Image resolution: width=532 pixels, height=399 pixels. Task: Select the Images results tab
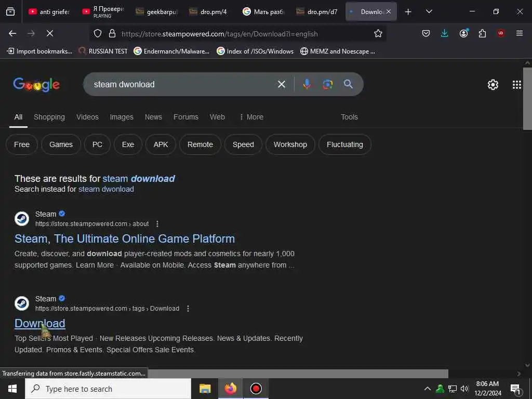pyautogui.click(x=122, y=117)
